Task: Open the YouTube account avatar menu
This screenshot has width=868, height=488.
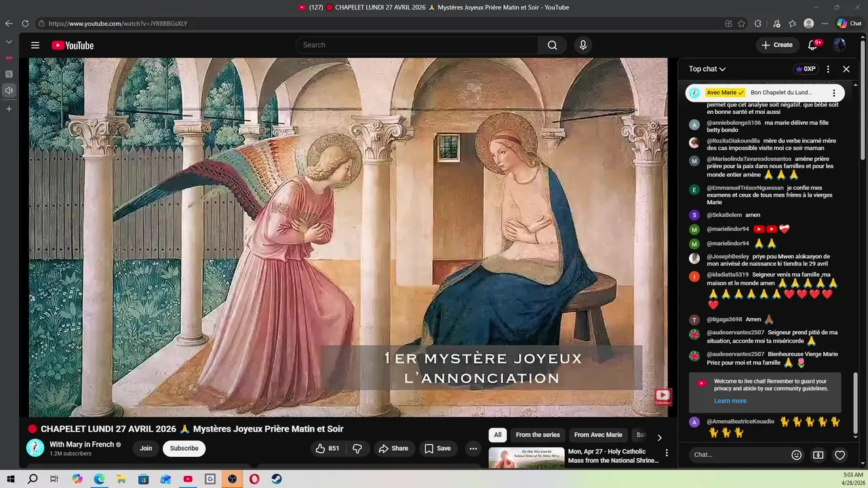Action: [x=840, y=45]
